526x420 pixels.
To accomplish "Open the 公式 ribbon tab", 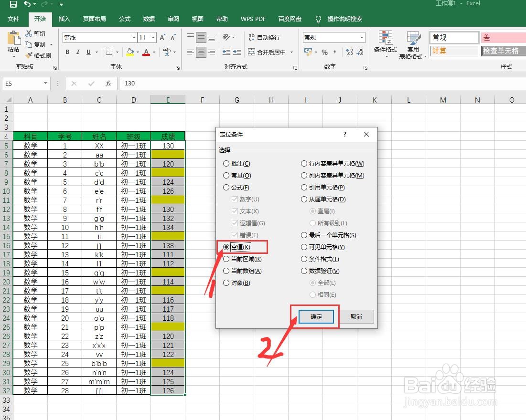I will pyautogui.click(x=124, y=19).
